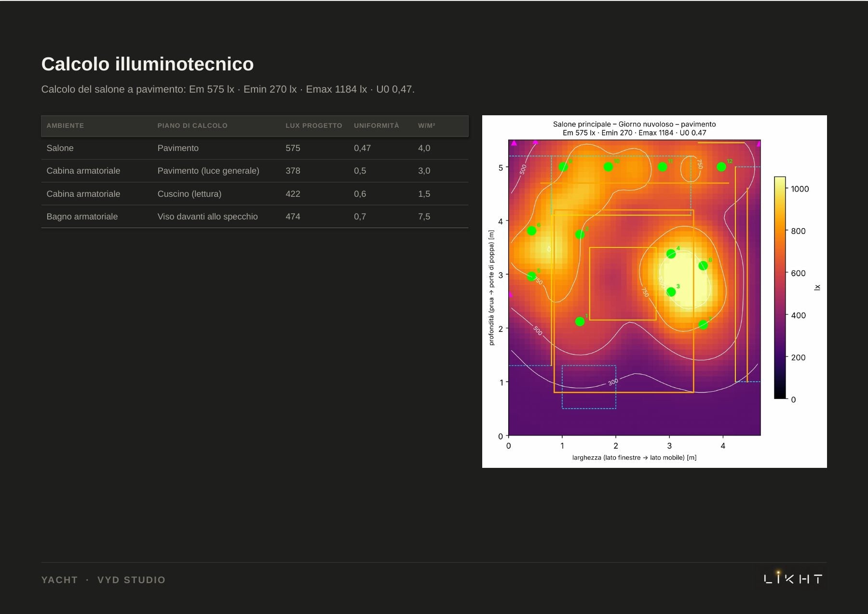Select the 'Viso davanti allo specchio' cell
Image resolution: width=868 pixels, height=614 pixels.
coord(207,217)
